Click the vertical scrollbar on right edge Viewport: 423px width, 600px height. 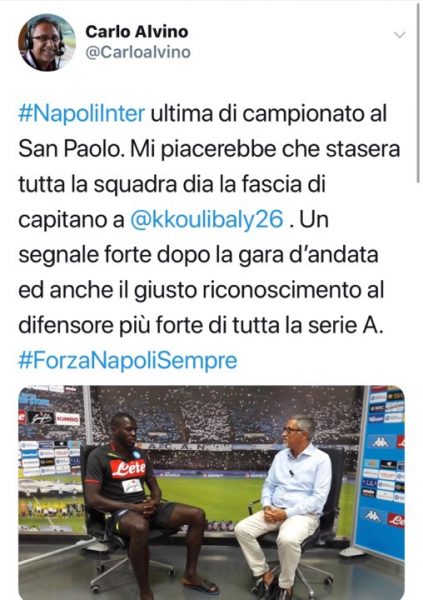418,94
